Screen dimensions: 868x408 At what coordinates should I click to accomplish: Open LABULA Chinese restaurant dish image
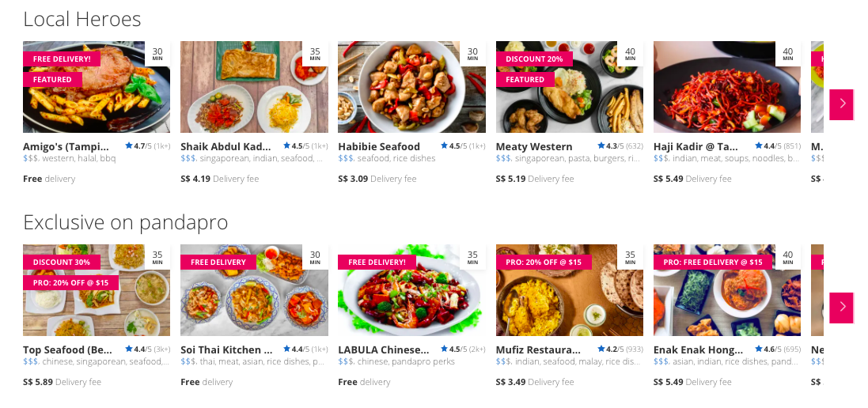pyautogui.click(x=411, y=290)
